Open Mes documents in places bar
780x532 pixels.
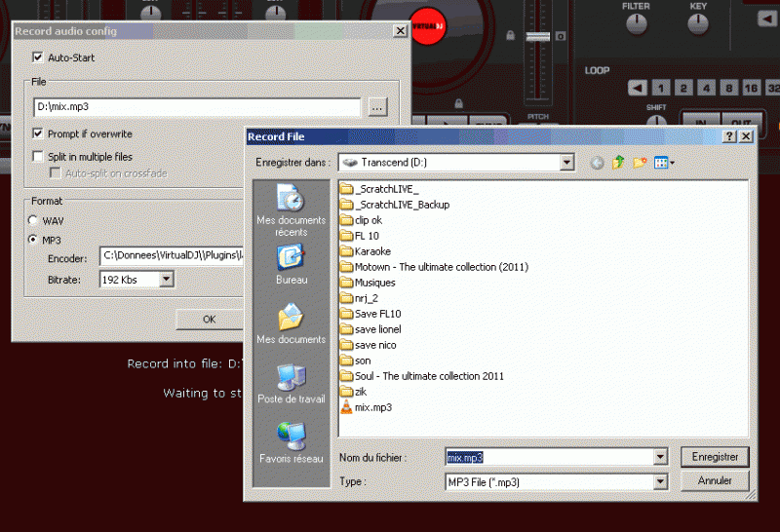[x=291, y=323]
